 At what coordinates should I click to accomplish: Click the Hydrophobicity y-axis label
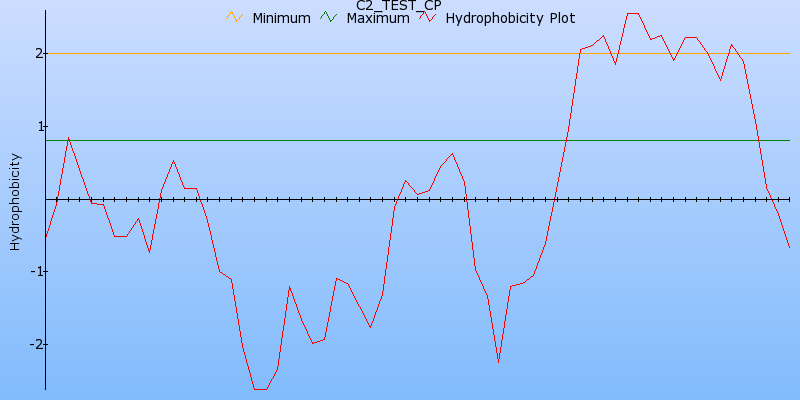coord(15,202)
